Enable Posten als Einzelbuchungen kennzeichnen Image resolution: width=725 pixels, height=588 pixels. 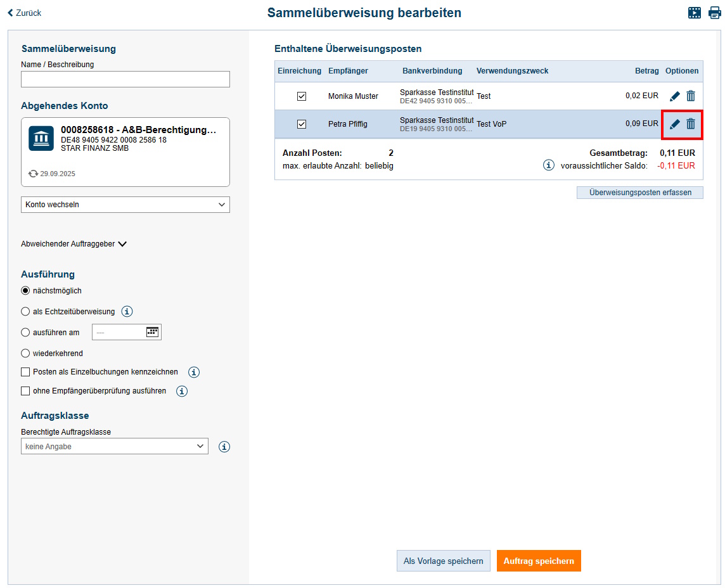25,372
